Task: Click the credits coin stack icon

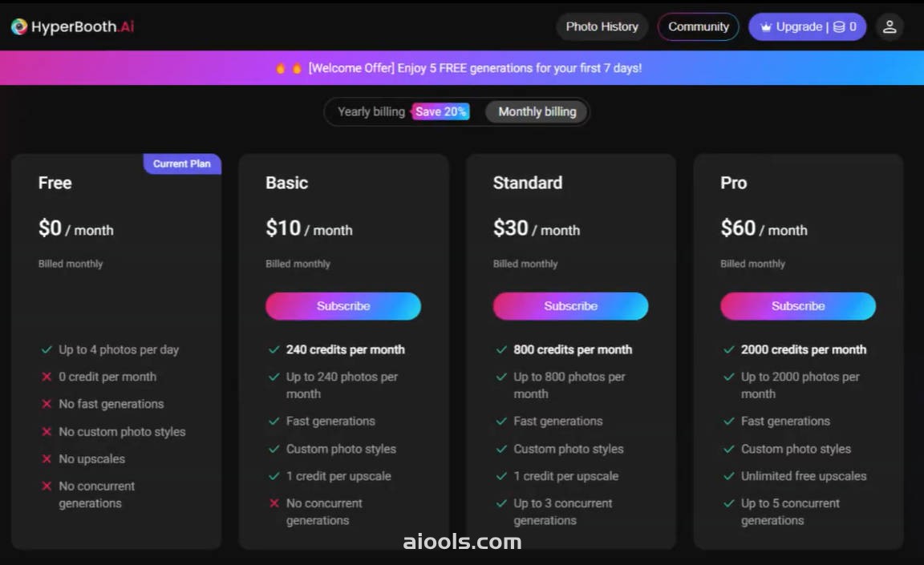Action: pyautogui.click(x=838, y=27)
